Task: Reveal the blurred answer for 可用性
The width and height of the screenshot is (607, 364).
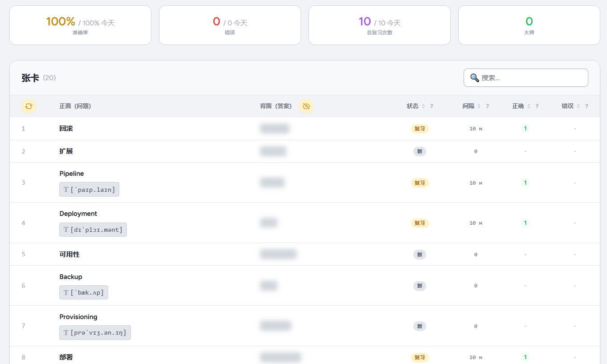Action: tap(278, 255)
